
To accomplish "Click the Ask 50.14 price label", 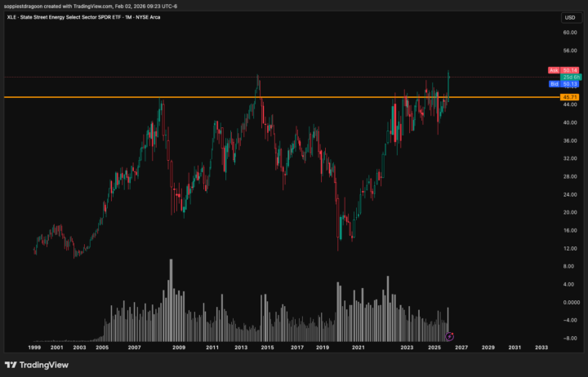I will pos(563,70).
